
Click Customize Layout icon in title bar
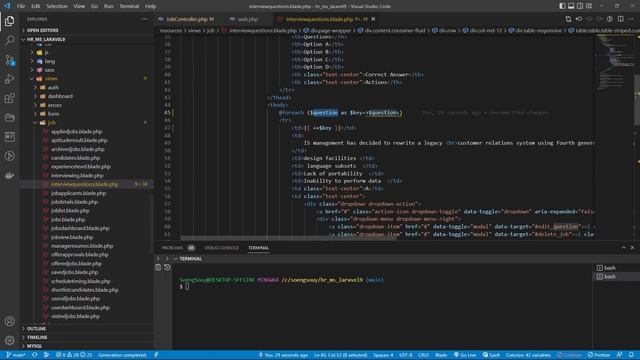589,6
